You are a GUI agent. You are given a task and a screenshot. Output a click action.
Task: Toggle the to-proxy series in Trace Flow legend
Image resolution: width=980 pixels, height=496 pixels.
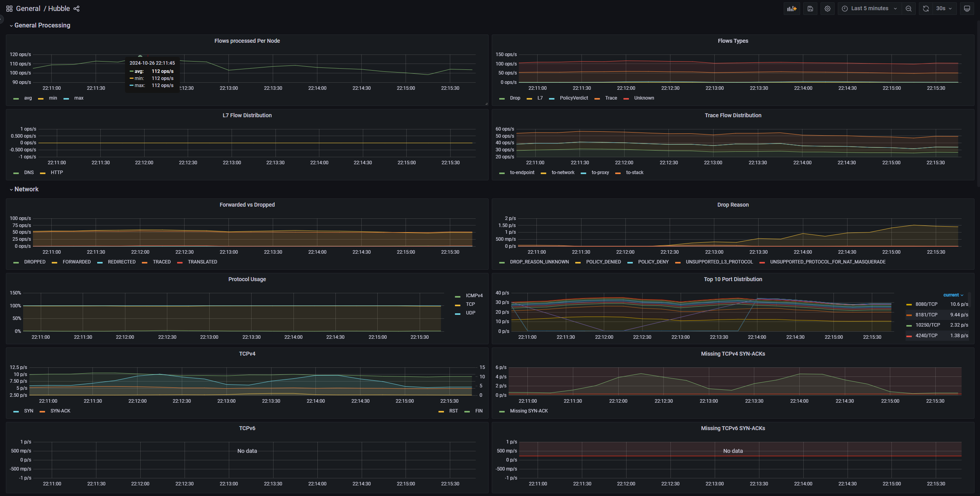[600, 173]
